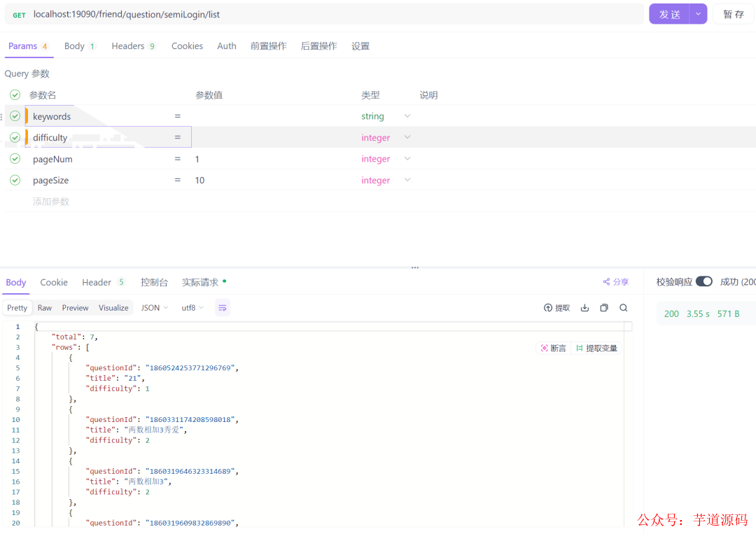The image size is (756, 534).
Task: Toggle the keywords parameter checkbox
Action: (15, 116)
